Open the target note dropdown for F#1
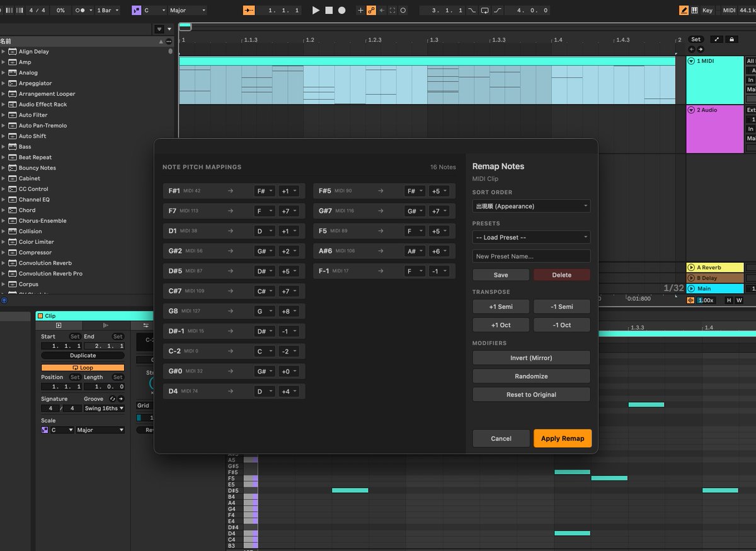This screenshot has height=551, width=756. click(265, 191)
